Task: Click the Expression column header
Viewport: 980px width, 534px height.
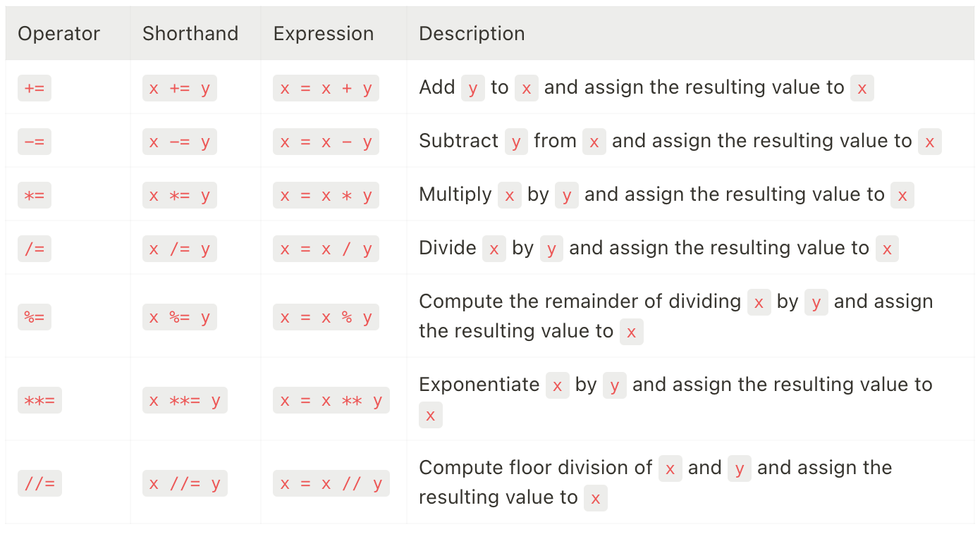Action: [324, 34]
